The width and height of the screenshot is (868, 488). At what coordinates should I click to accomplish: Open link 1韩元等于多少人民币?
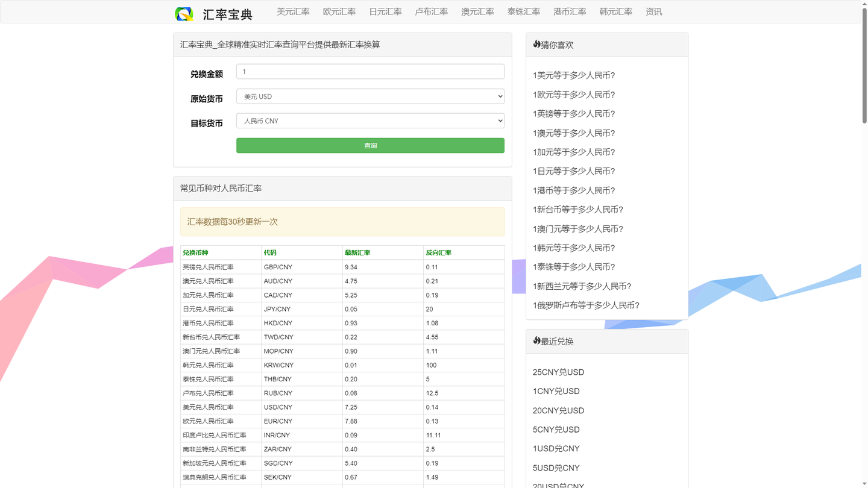click(x=574, y=248)
